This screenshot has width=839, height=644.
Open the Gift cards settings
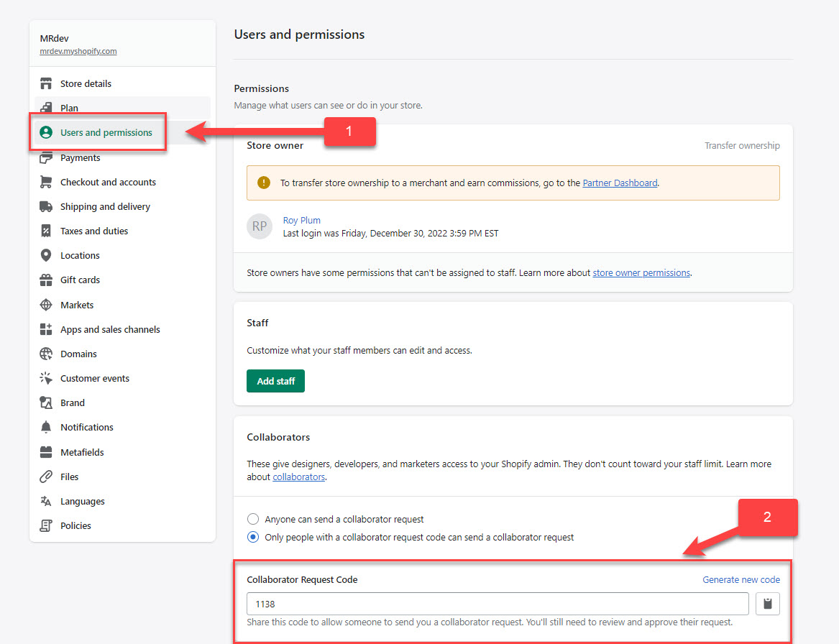[x=81, y=280]
